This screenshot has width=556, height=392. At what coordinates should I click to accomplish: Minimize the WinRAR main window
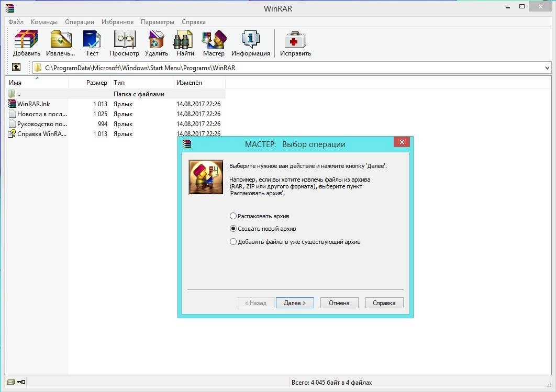pyautogui.click(x=508, y=7)
